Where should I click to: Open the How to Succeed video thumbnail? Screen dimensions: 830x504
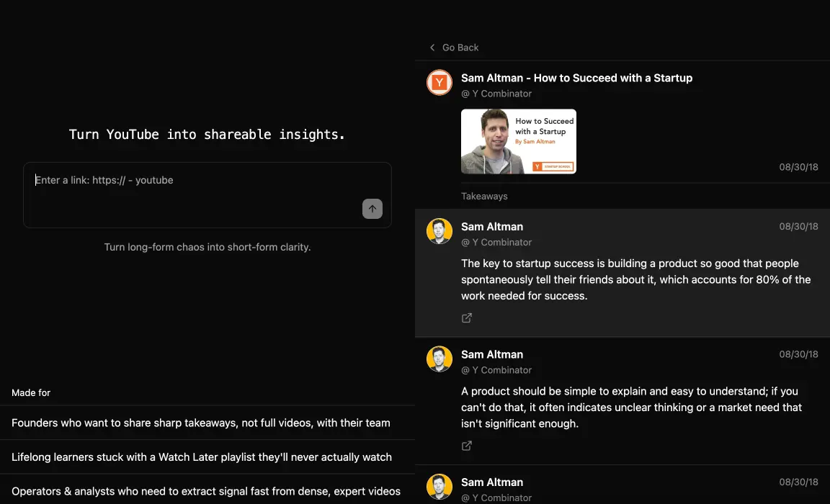(x=518, y=141)
